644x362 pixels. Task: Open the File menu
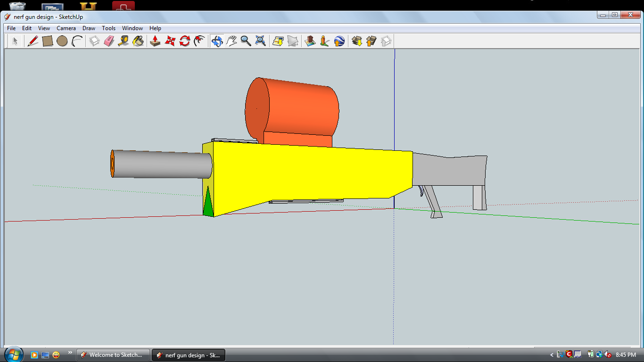[x=11, y=28]
